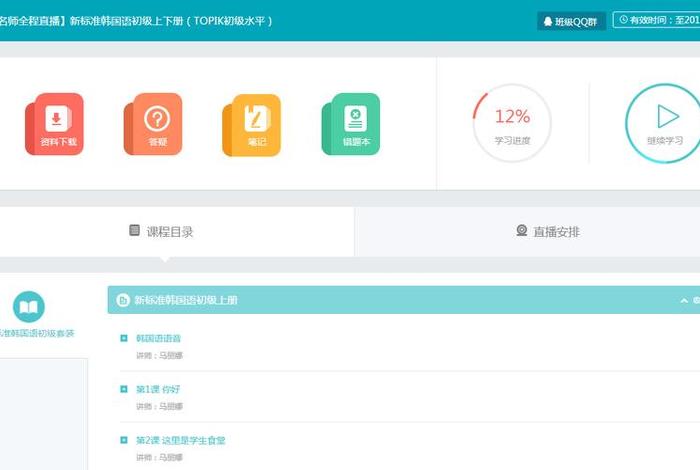Click the course title in top bar

coord(136,21)
